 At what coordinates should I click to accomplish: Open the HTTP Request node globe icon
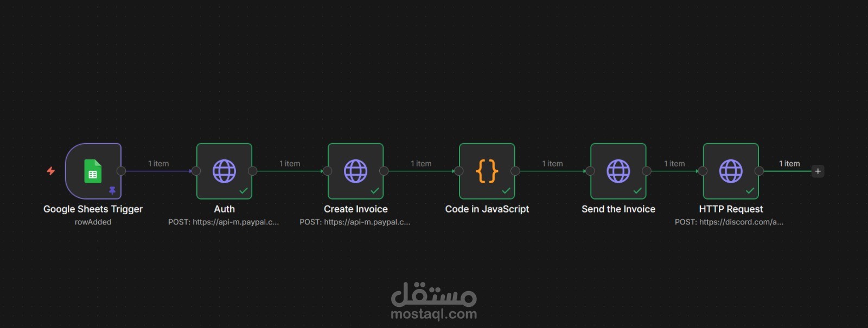click(x=731, y=171)
